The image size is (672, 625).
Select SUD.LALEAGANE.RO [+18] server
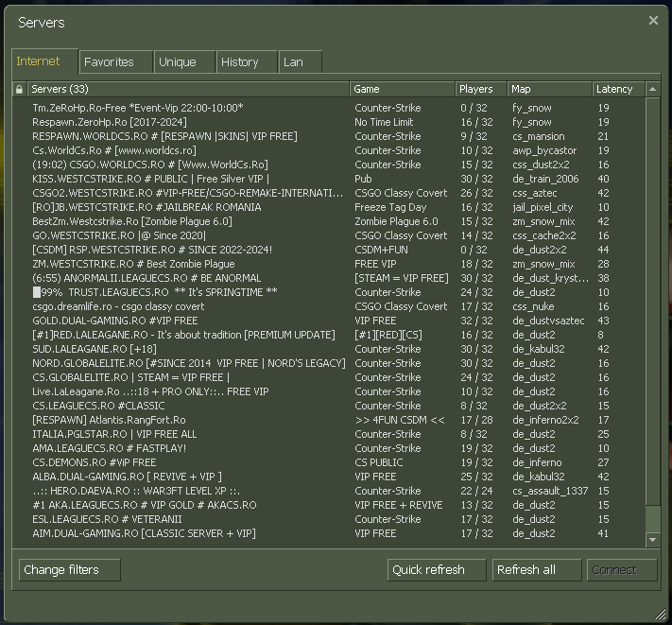pos(329,349)
